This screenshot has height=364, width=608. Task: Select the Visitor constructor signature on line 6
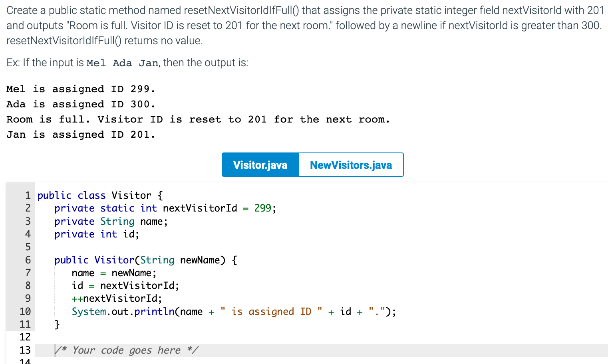(145, 260)
